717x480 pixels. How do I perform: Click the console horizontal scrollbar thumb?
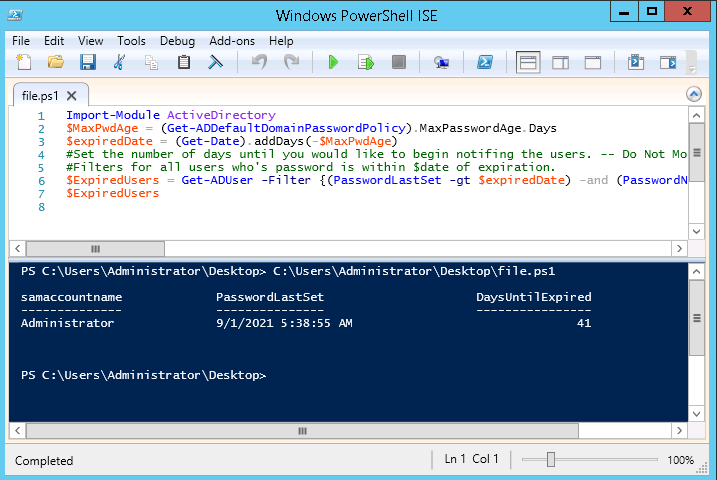pos(302,431)
